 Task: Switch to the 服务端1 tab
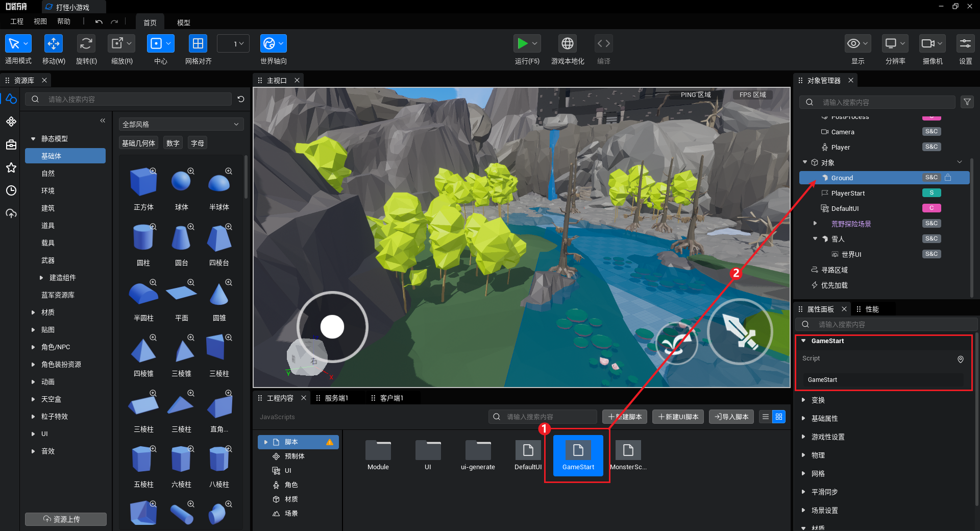pyautogui.click(x=337, y=398)
